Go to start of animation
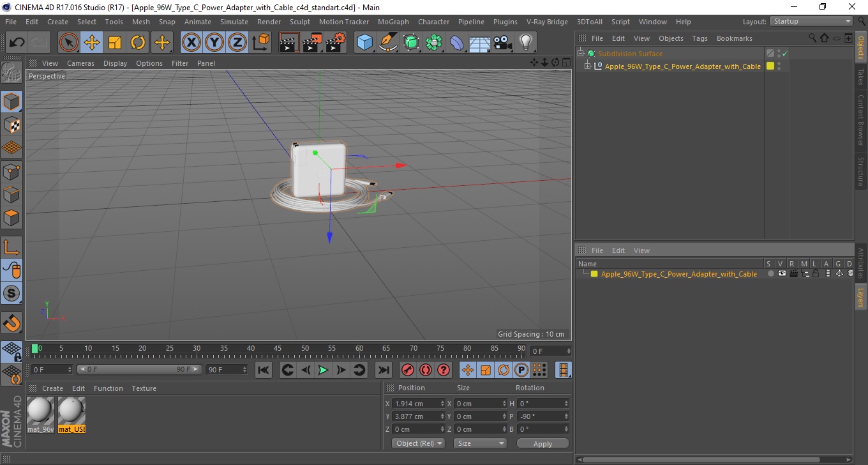 tap(263, 370)
